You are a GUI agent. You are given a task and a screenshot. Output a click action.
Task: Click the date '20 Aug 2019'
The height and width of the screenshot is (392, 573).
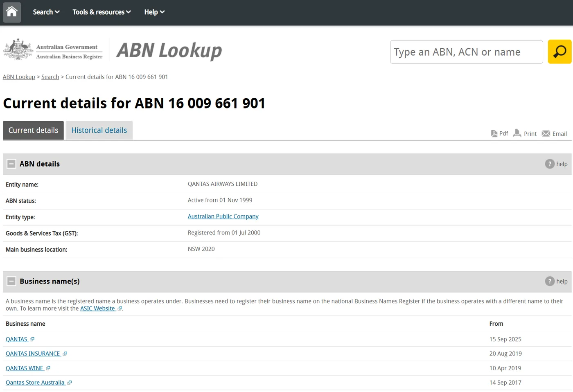[505, 354]
